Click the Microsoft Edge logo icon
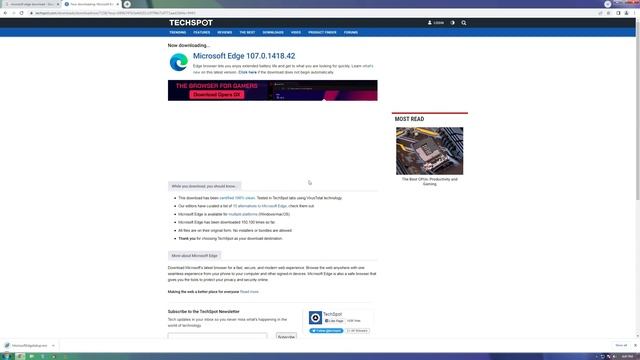Viewport: 640px width, 360px height. point(179,62)
